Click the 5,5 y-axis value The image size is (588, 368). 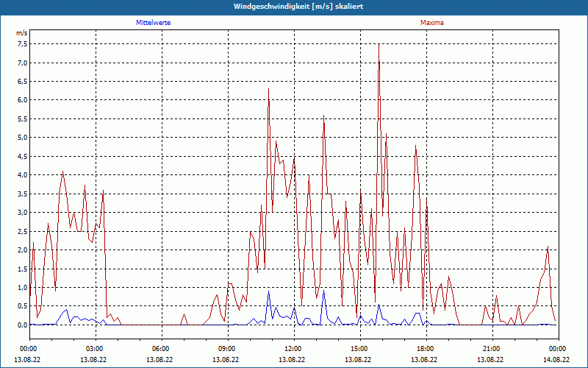pyautogui.click(x=23, y=118)
